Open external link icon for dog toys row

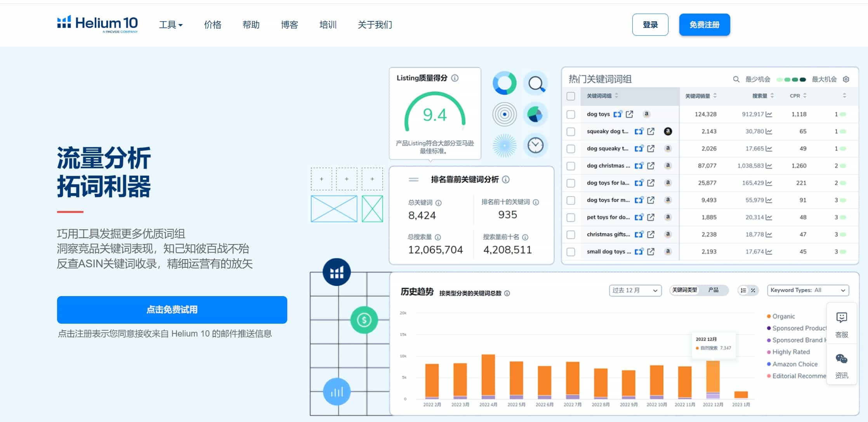[x=629, y=114]
